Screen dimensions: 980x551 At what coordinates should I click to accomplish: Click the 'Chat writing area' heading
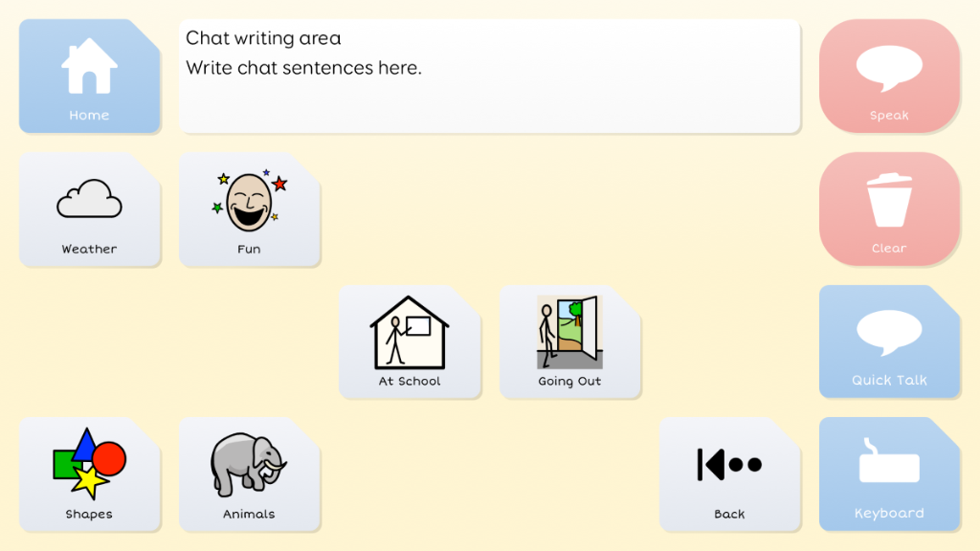pyautogui.click(x=263, y=38)
